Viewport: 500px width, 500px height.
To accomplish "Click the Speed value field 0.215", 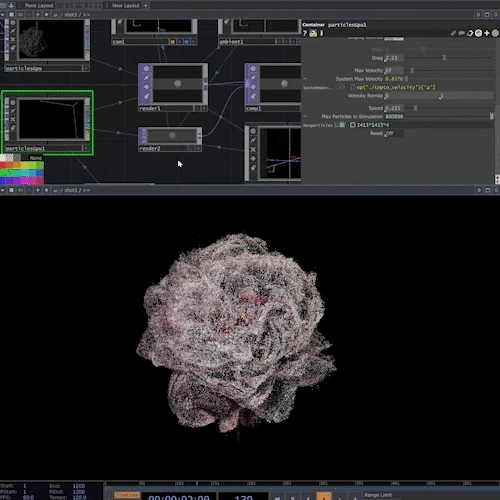I will coord(394,108).
